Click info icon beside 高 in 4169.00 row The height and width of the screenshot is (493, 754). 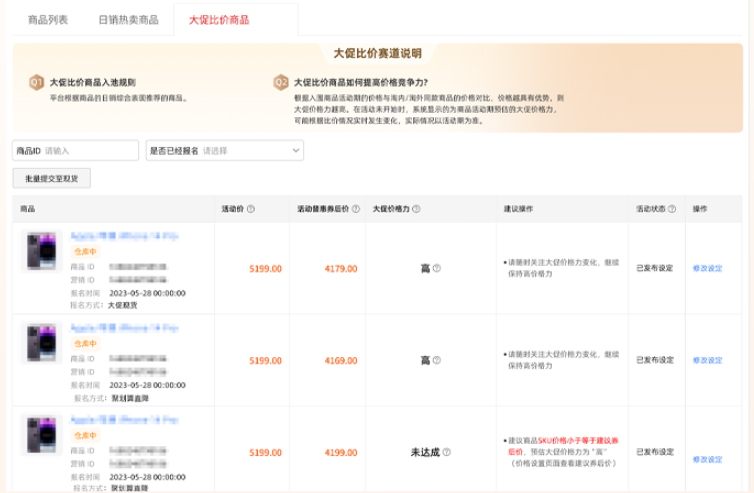tap(437, 360)
